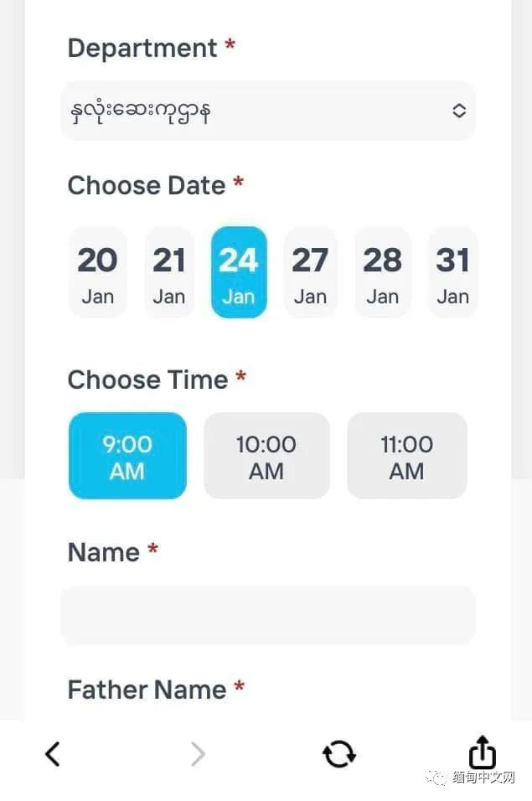Choose the 9:00 AM time slot
This screenshot has height=801, width=532.
(127, 456)
